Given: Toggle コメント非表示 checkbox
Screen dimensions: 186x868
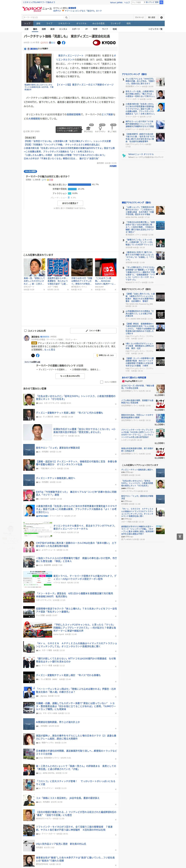Looking at the screenshot, I should click(x=102, y=382).
